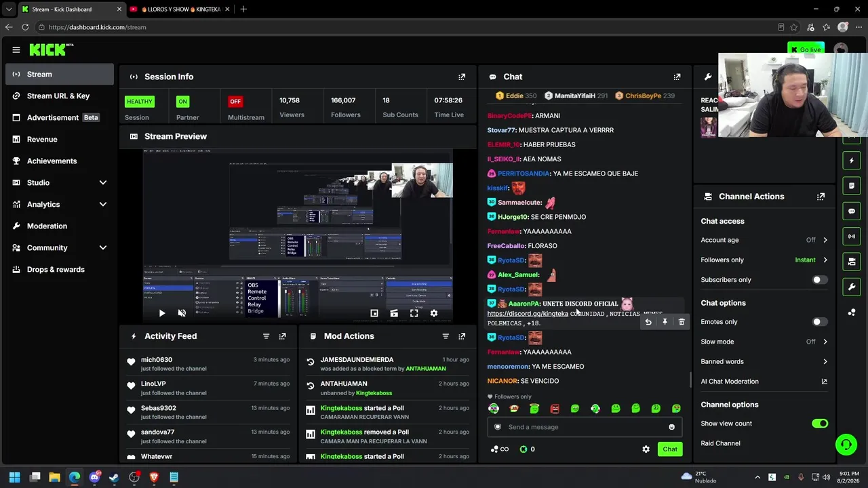The width and height of the screenshot is (868, 488).
Task: Click mich0630 in the Activity Feed
Action: tap(157, 360)
